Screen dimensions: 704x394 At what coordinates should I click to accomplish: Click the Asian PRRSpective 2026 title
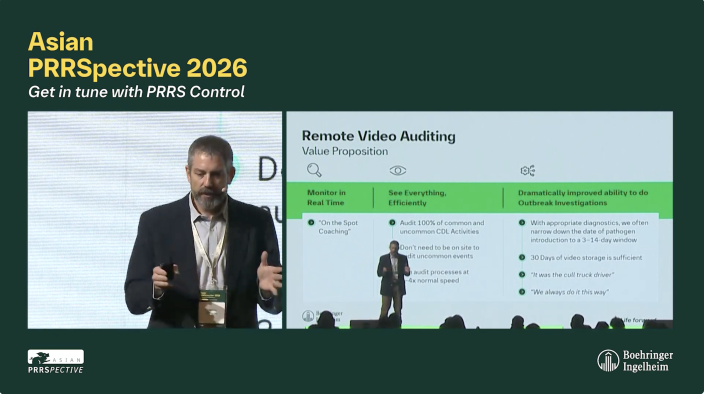pyautogui.click(x=137, y=55)
